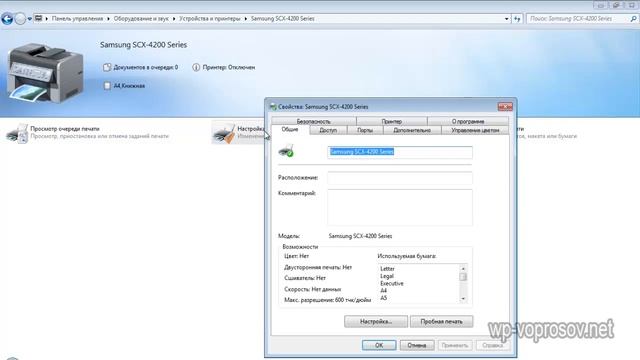The width and height of the screenshot is (640, 360).
Task: Confirm with the OK button
Action: pos(379,345)
